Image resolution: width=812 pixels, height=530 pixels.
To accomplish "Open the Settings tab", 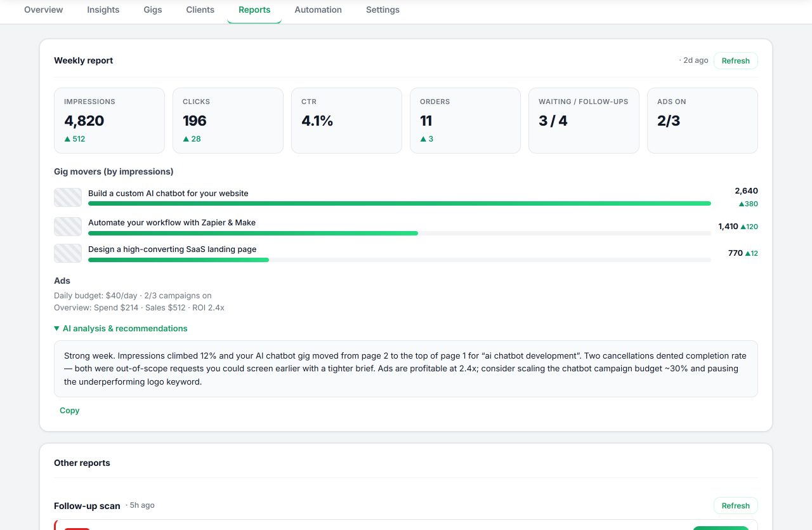I will tap(383, 10).
